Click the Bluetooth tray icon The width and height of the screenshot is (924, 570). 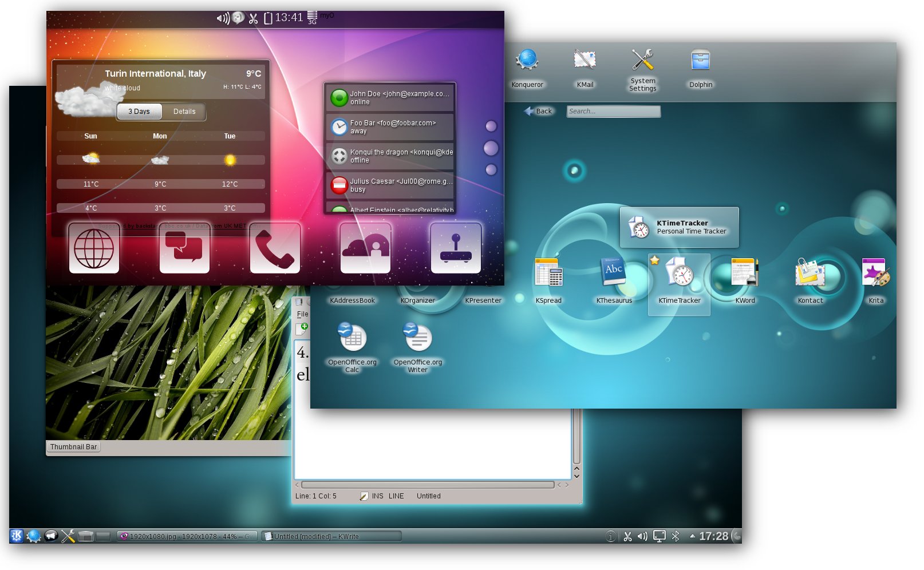pos(676,536)
